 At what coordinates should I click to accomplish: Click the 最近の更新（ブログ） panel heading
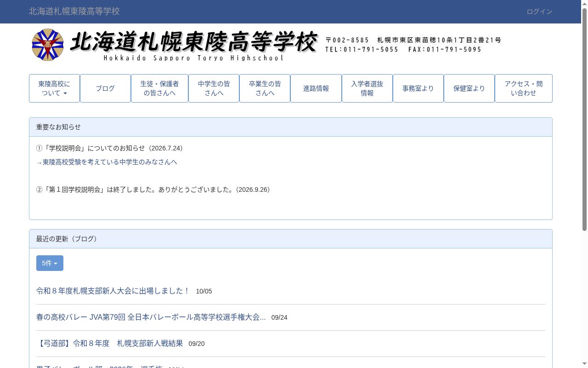[291, 239]
